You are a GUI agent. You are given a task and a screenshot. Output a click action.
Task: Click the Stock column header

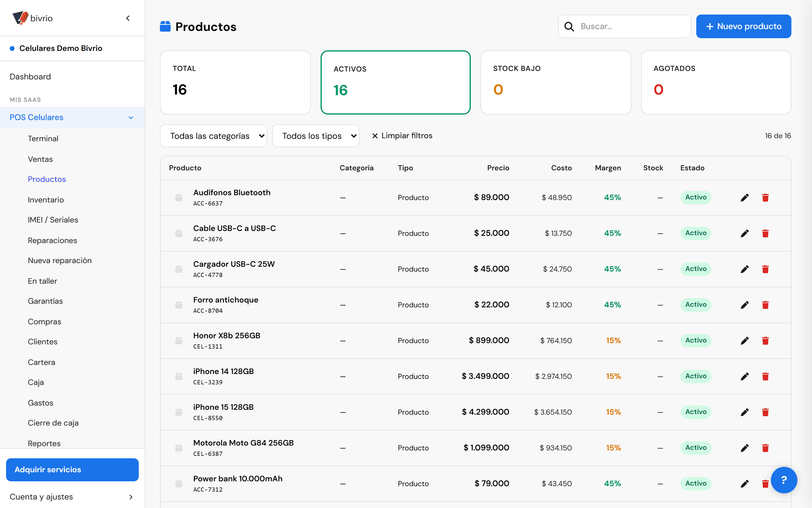(653, 168)
